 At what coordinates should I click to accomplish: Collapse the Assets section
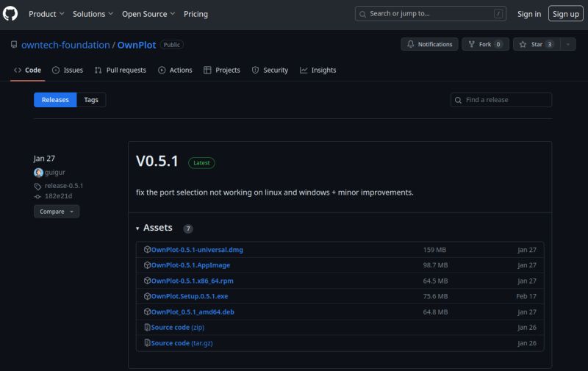(x=154, y=228)
